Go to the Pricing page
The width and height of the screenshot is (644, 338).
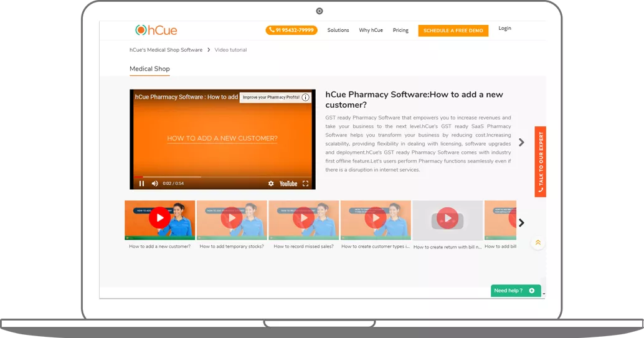click(x=400, y=30)
